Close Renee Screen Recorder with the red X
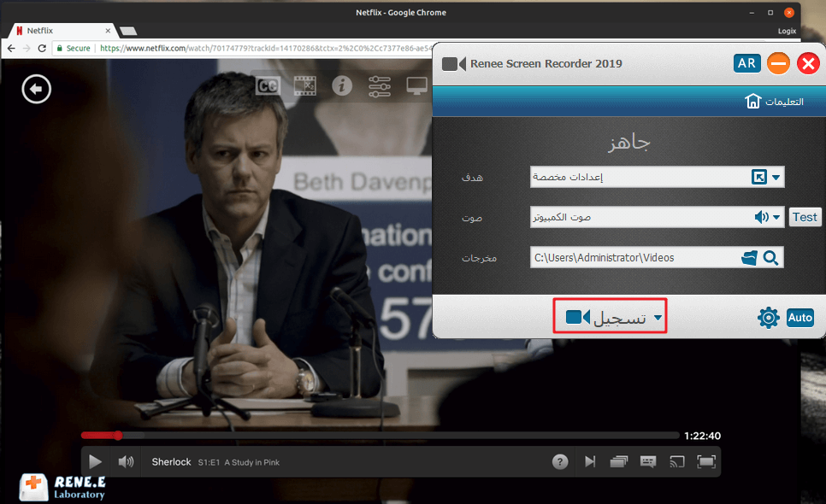 (x=808, y=64)
